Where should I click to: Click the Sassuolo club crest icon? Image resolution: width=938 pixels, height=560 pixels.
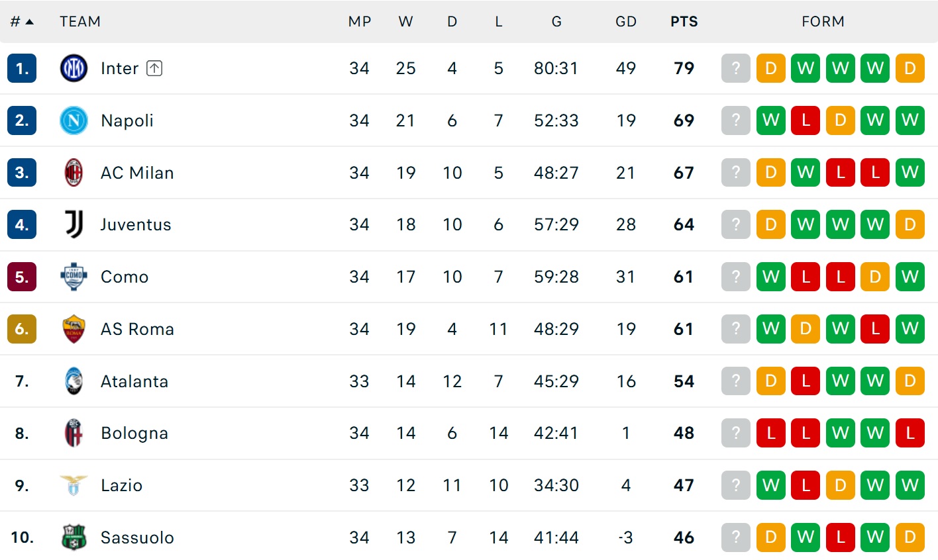tap(74, 537)
